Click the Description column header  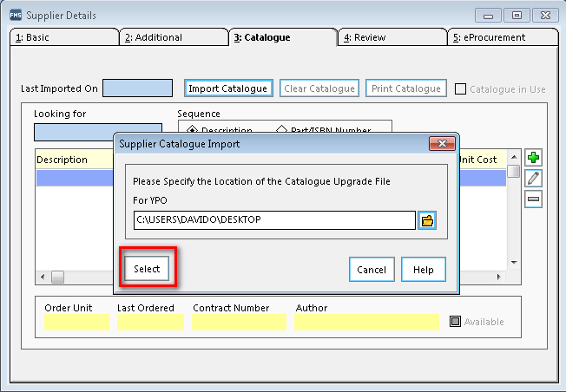coord(75,160)
